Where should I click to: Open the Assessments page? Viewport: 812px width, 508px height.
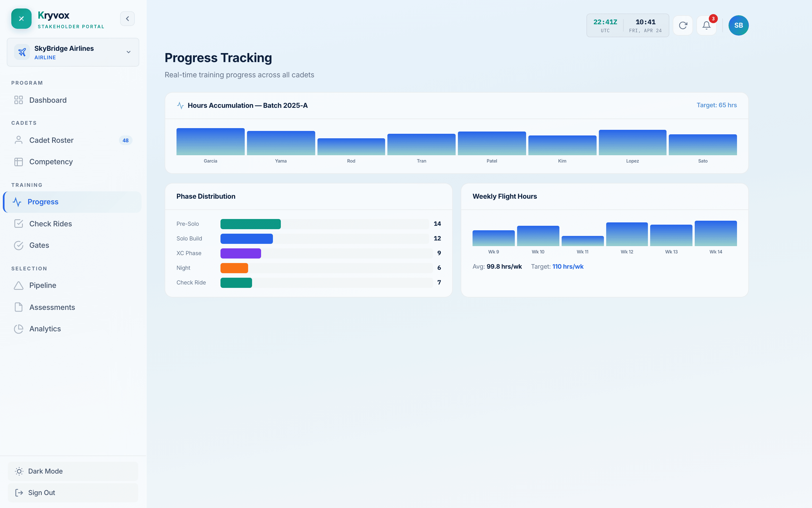pos(72,307)
